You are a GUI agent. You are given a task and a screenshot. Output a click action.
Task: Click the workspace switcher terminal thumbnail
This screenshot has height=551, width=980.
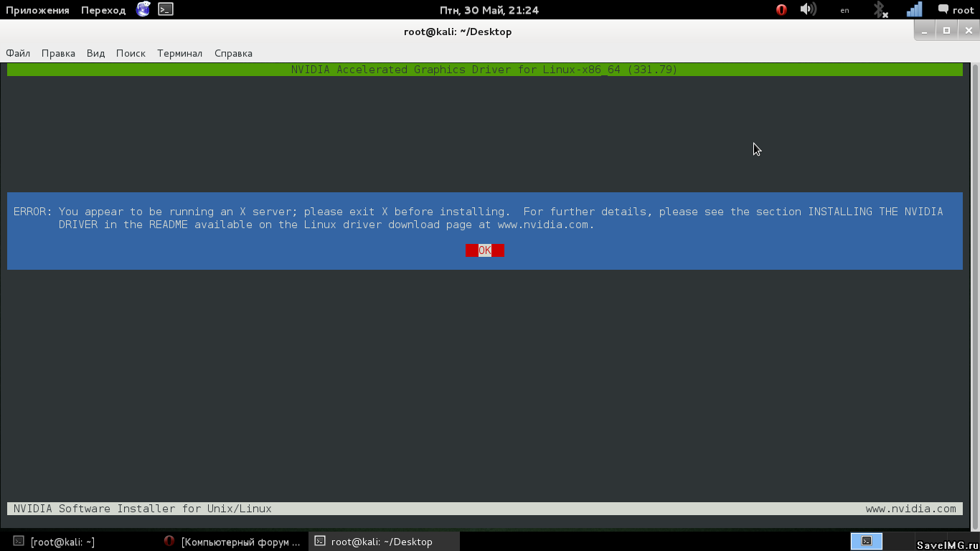[x=867, y=541]
